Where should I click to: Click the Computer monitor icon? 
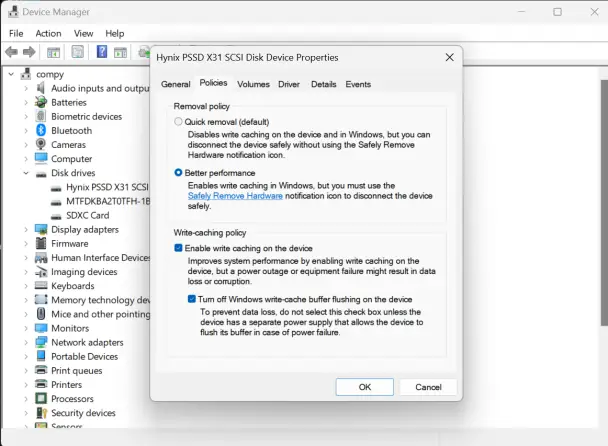[x=41, y=158]
